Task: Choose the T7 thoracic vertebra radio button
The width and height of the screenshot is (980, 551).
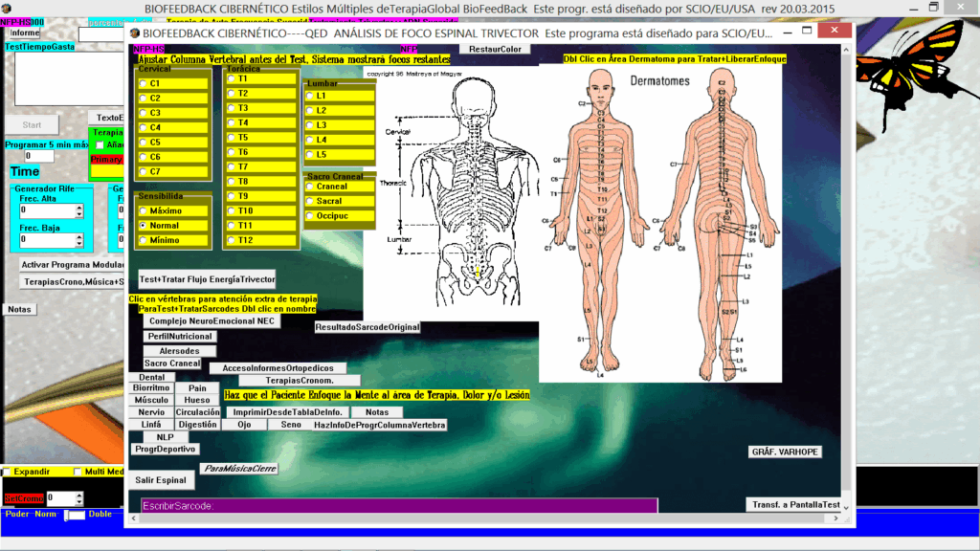Action: [x=232, y=166]
